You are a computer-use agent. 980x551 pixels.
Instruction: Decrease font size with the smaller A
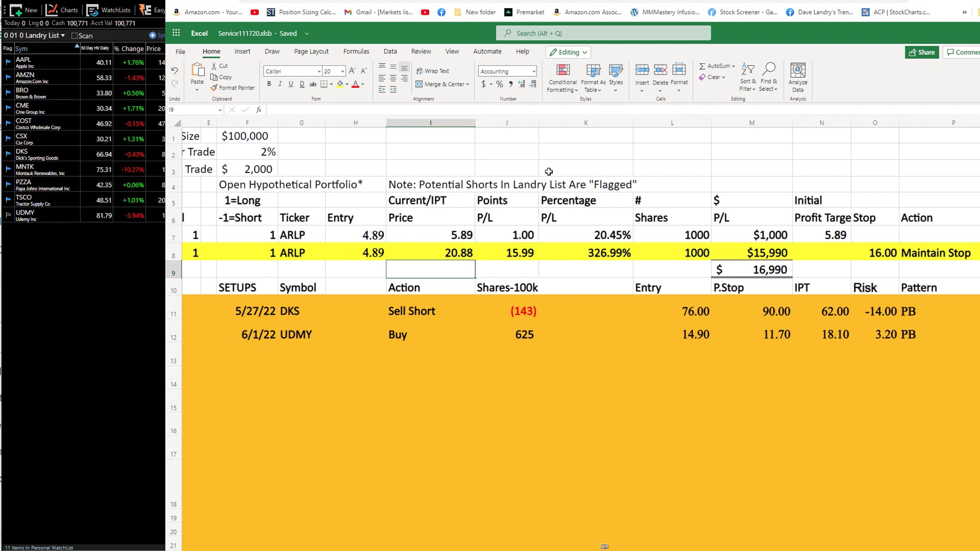point(363,71)
